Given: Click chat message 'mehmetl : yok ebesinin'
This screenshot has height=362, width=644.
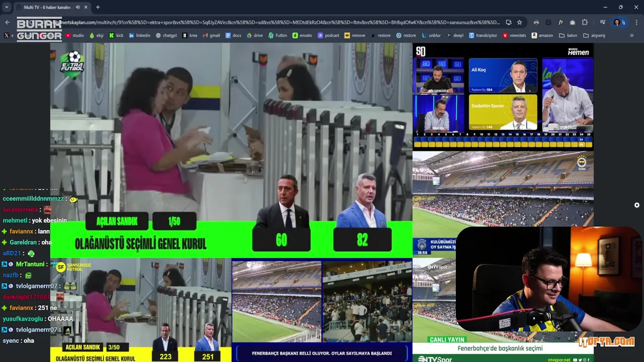Looking at the screenshot, I should click(35, 220).
